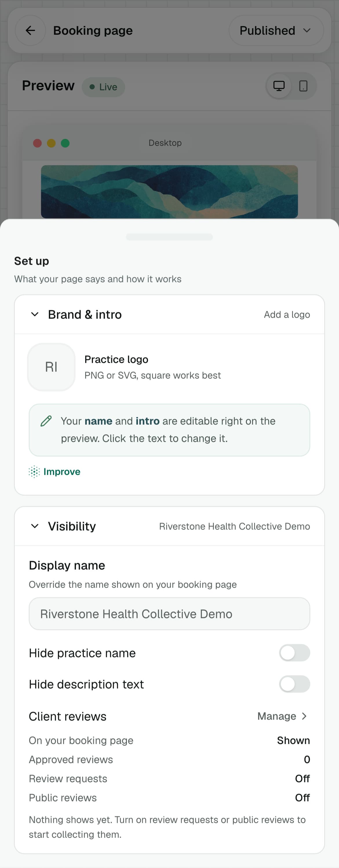The width and height of the screenshot is (339, 868).
Task: Click the mountain banner image in preview
Action: pos(169,192)
